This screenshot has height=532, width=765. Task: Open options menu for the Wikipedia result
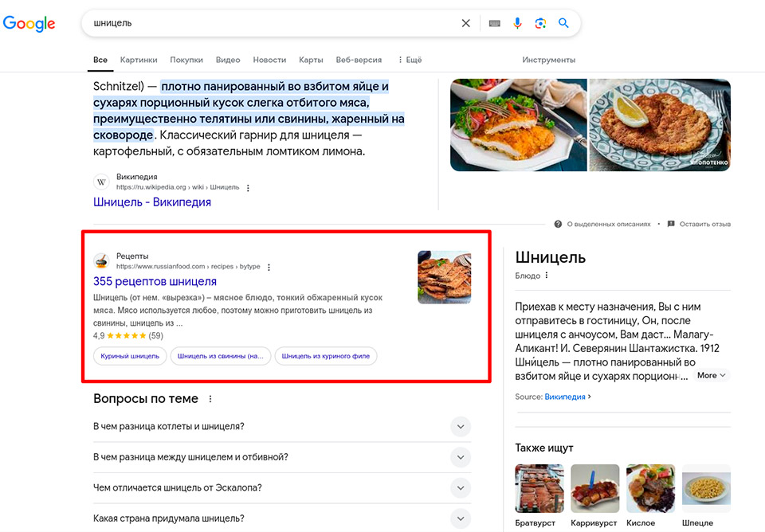tap(248, 188)
